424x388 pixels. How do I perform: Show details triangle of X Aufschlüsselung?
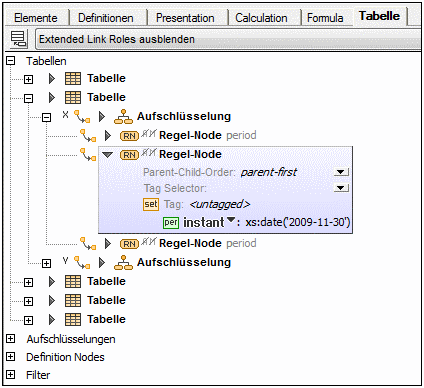[102, 116]
